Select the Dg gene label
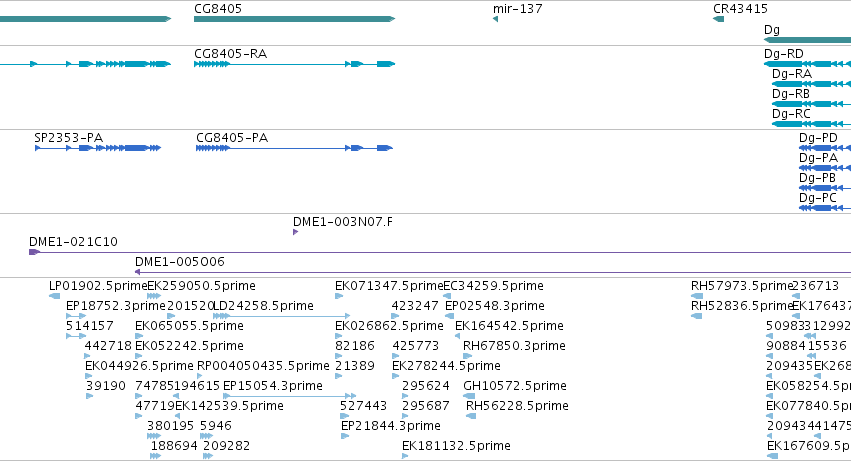Screen dimensions: 851x461 pos(772,30)
